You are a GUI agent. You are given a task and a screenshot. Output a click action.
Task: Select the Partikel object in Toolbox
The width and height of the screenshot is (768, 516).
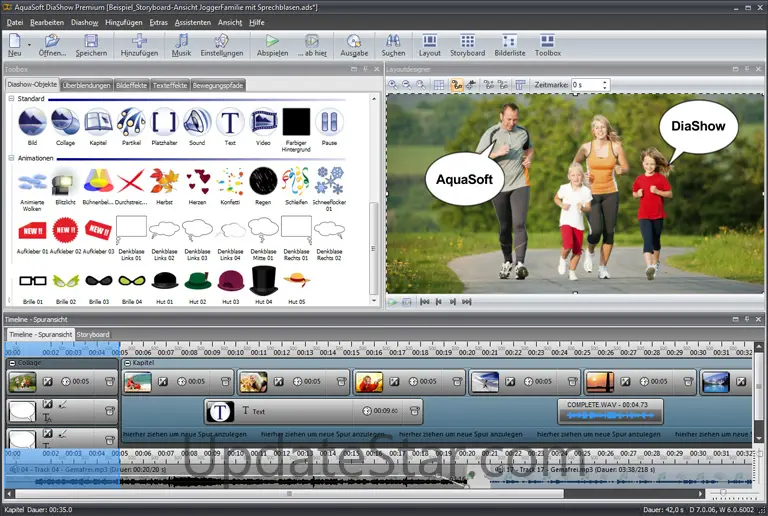tap(131, 123)
